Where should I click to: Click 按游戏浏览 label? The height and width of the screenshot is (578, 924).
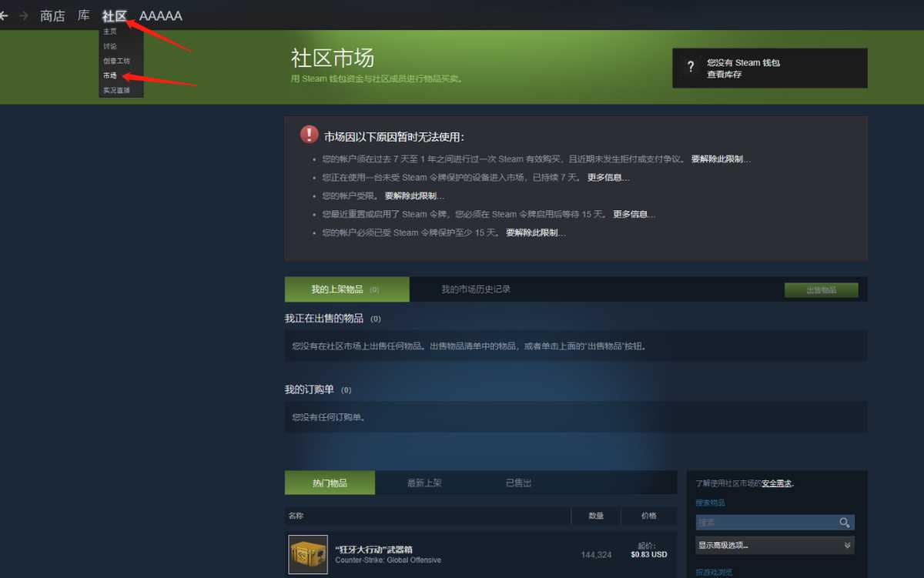click(714, 573)
